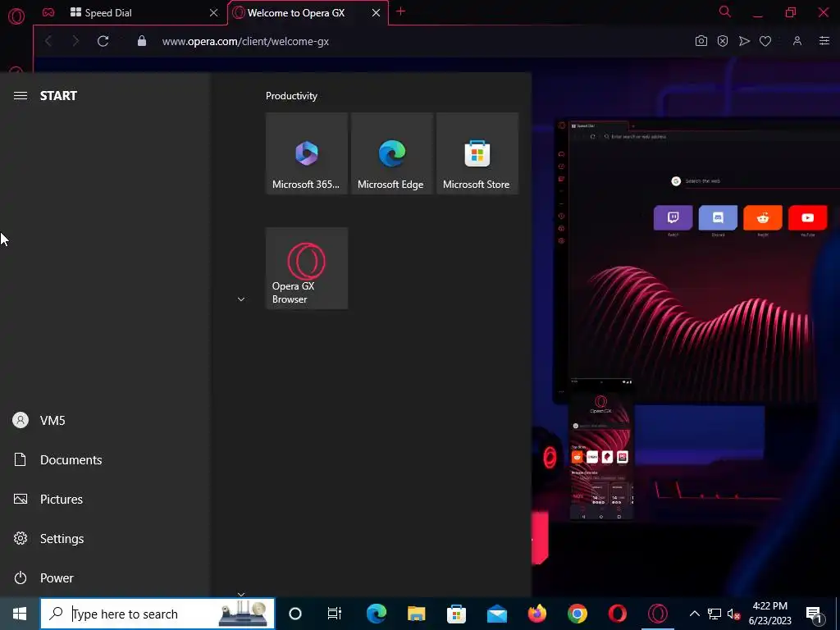Viewport: 840px width, 630px height.
Task: Launch Google Chrome from the taskbar
Action: coord(577,614)
